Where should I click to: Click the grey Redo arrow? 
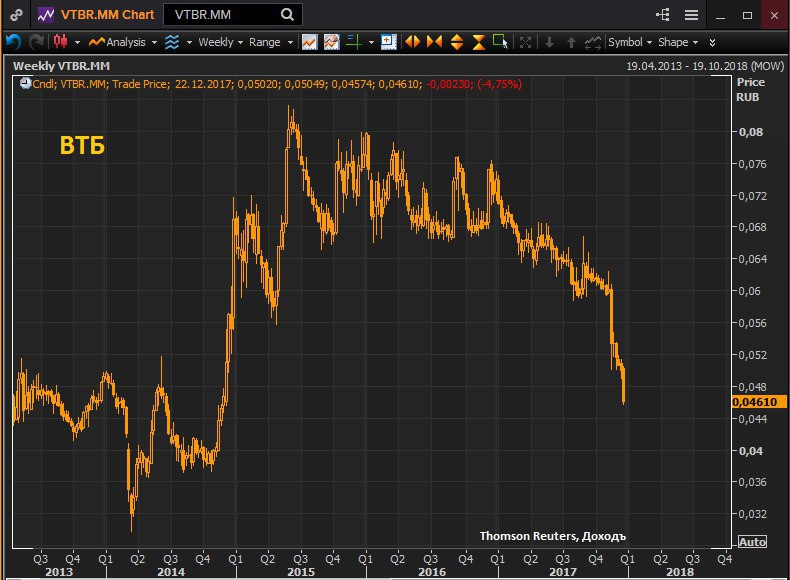36,42
